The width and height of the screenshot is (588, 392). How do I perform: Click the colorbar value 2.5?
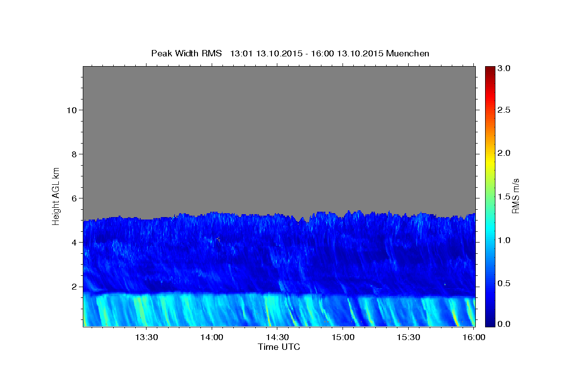[x=504, y=110]
